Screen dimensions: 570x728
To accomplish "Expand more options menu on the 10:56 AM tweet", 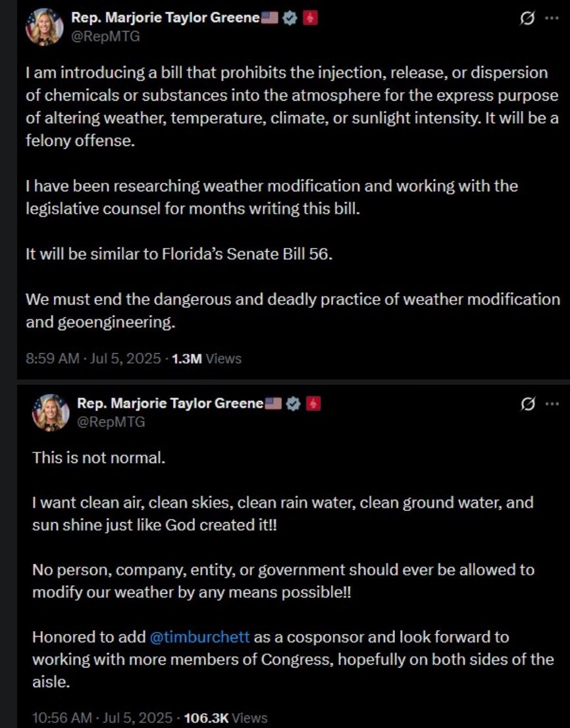I will click(551, 403).
